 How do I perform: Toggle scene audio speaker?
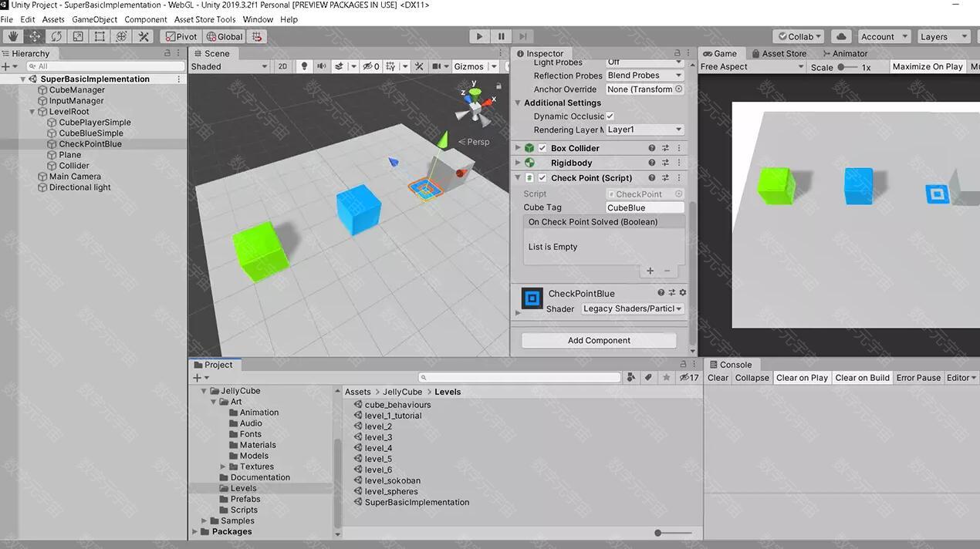321,66
